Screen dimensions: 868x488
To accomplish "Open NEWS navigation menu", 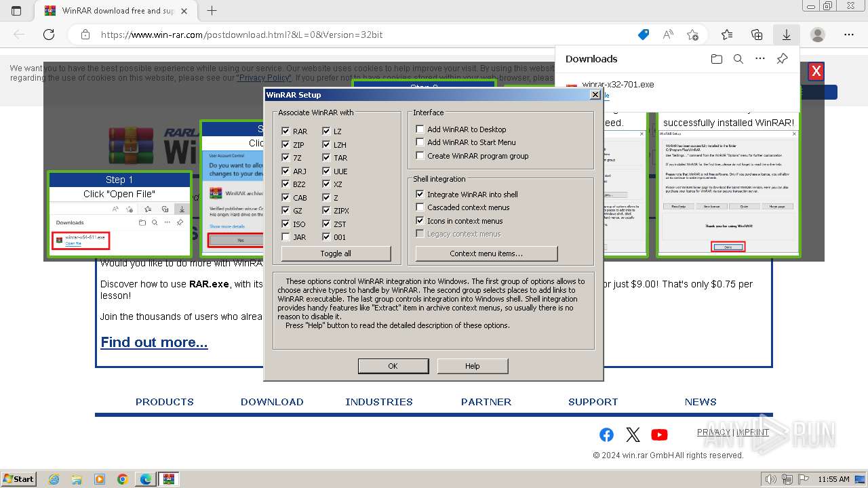I will [x=701, y=402].
